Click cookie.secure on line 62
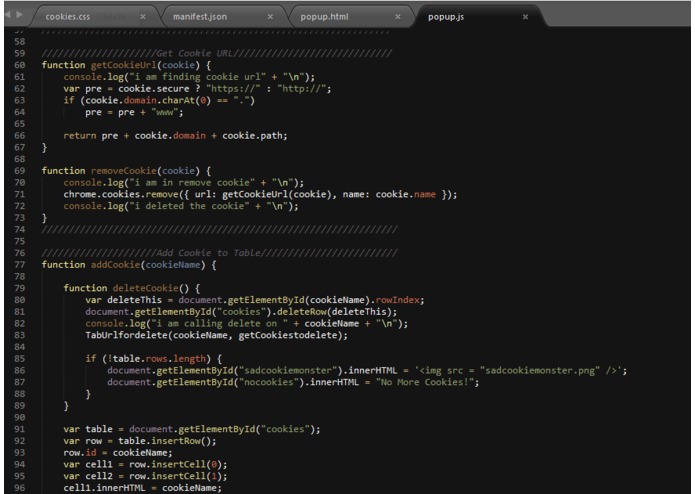This screenshot has width=695, height=494. click(x=153, y=89)
